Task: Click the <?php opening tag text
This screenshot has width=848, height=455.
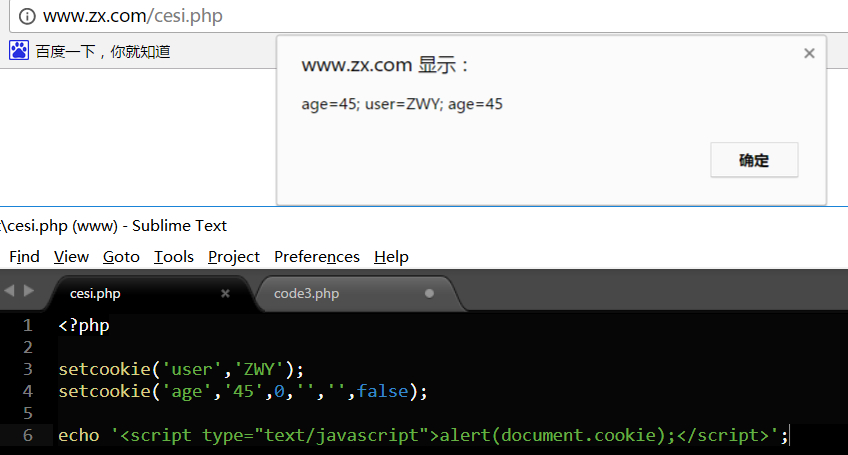Action: (x=84, y=325)
